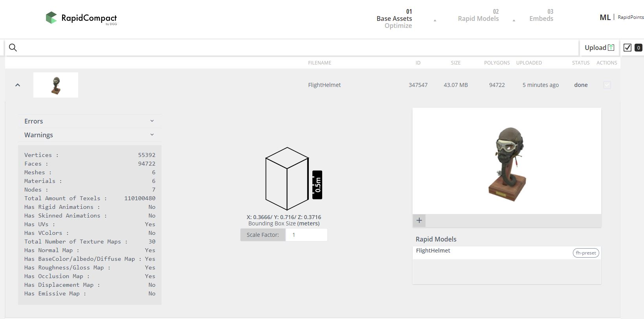Open the ML user account menu

point(605,17)
